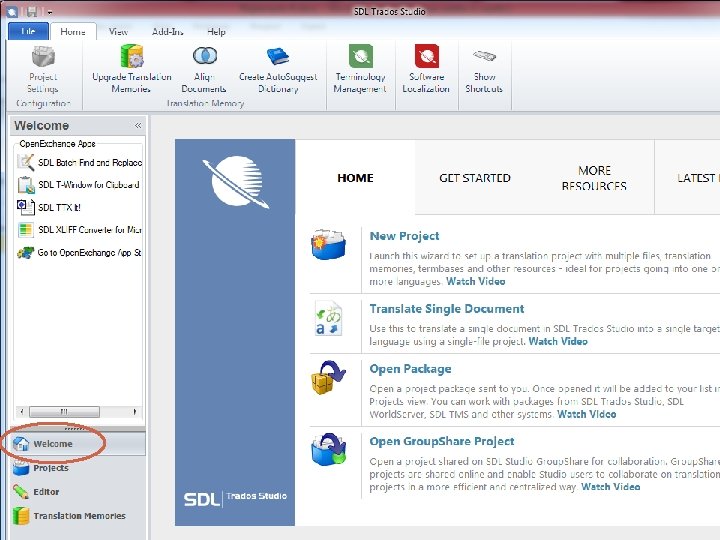Open Terminology Management
This screenshot has height=540, width=720.
[x=360, y=69]
